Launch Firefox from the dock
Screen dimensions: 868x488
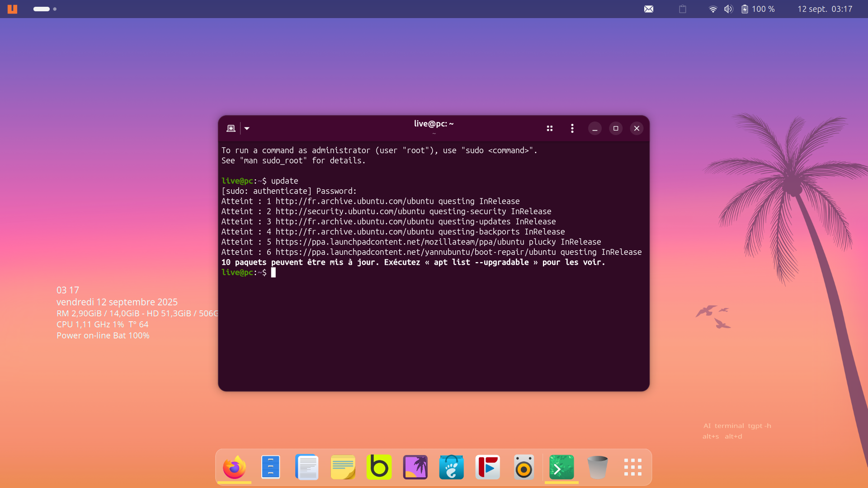(x=234, y=467)
